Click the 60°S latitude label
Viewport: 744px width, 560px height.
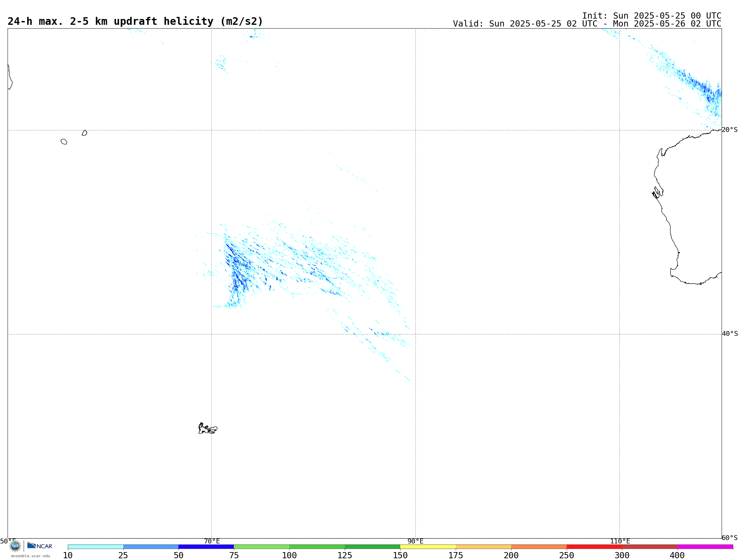[x=730, y=538]
